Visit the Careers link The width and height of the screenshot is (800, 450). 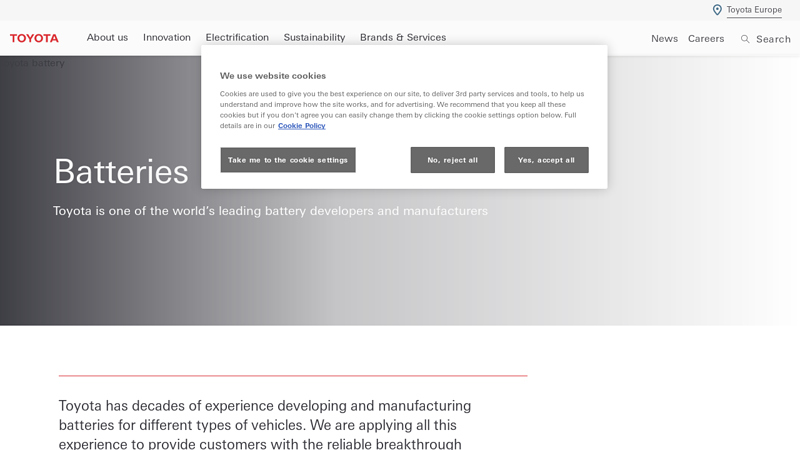[706, 39]
